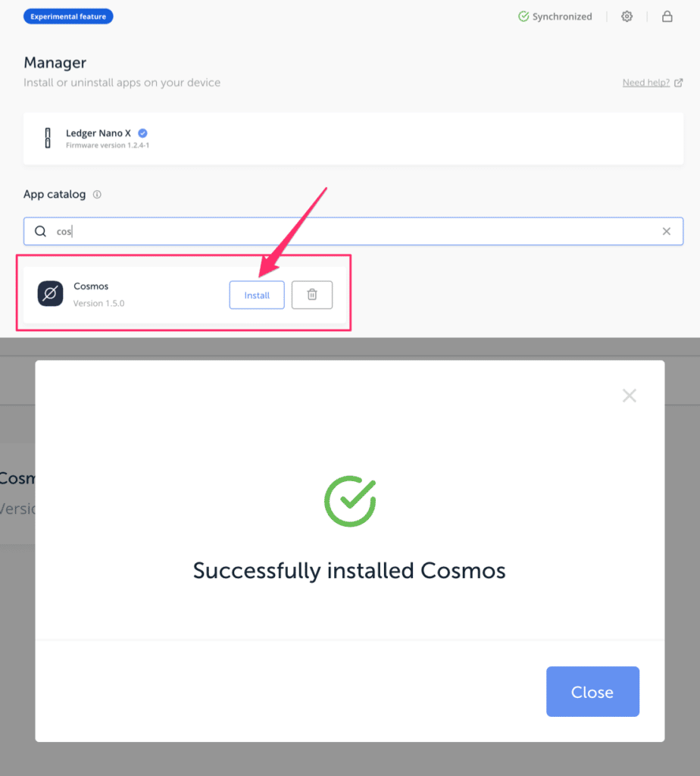Click the magnifier icon in the search box
700x776 pixels.
[40, 231]
